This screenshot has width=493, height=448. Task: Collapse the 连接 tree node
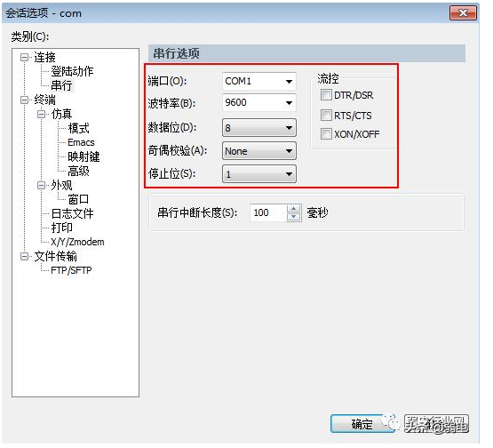click(x=24, y=58)
